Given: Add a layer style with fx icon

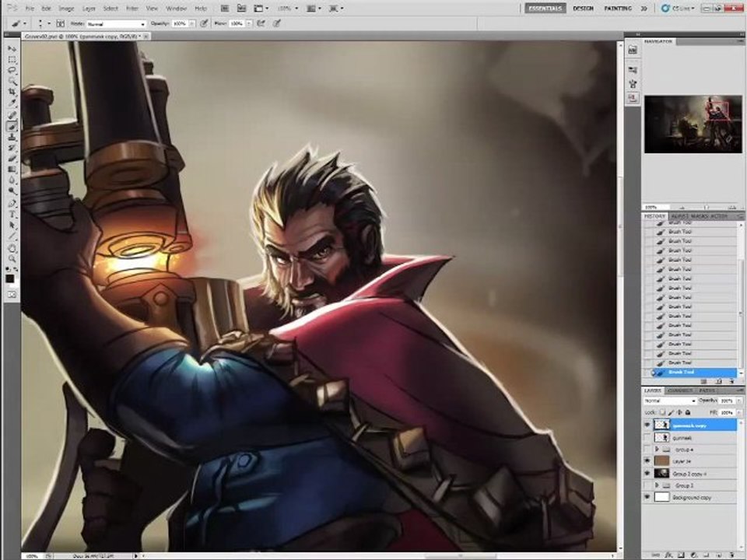Looking at the screenshot, I should (x=669, y=555).
